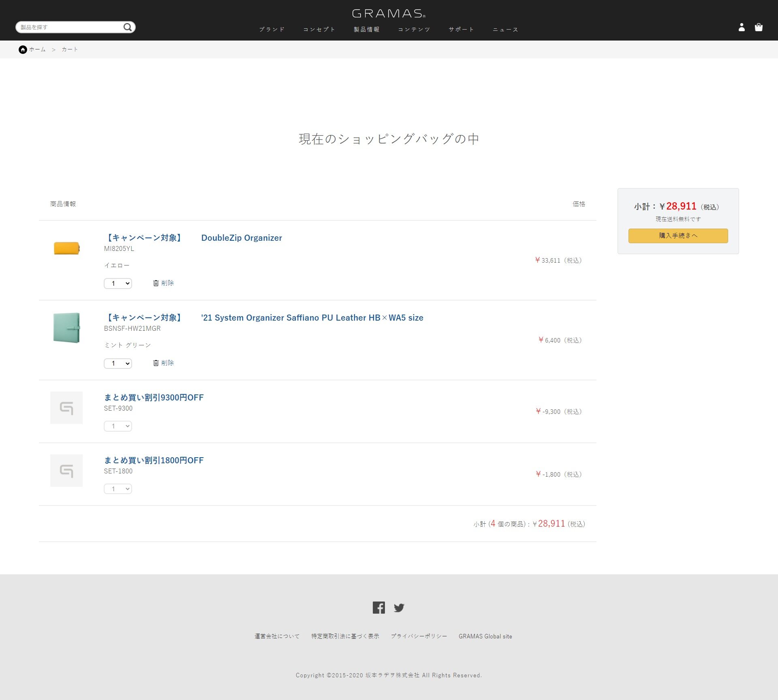Click the ¥33,611 price
The width and height of the screenshot is (778, 700).
558,260
